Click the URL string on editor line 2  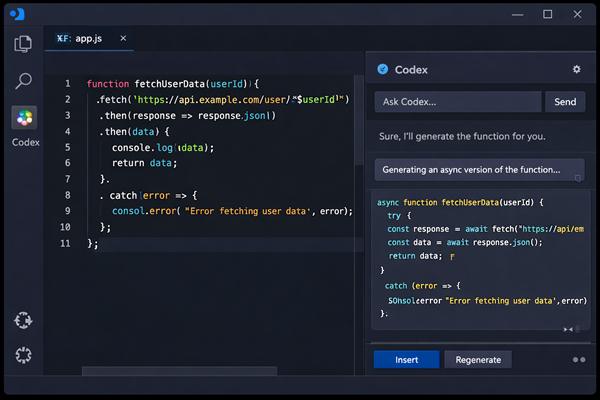point(238,100)
